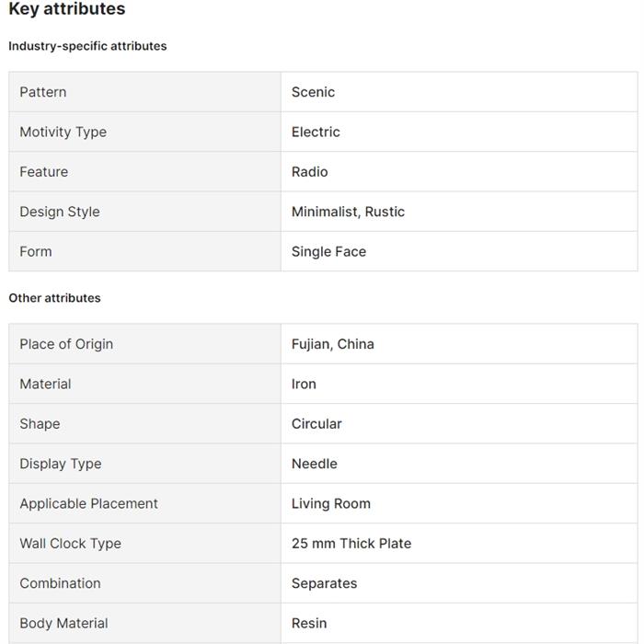Select the Display Type label
644x644 pixels.
(60, 464)
